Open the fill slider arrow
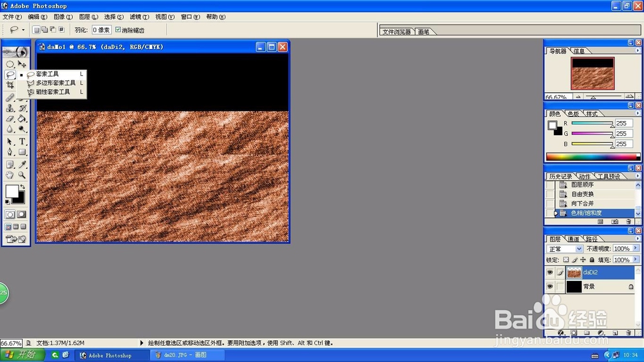Image resolution: width=644 pixels, height=362 pixels. pyautogui.click(x=636, y=260)
